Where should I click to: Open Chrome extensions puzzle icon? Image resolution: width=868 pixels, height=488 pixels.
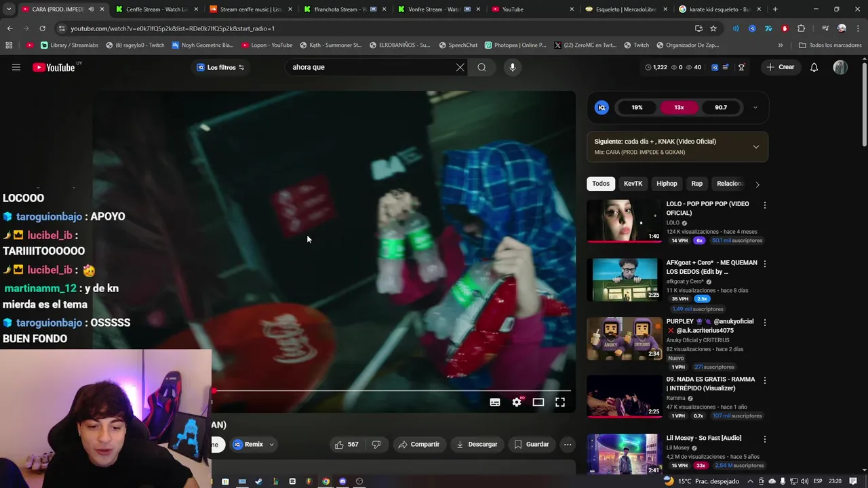801,28
